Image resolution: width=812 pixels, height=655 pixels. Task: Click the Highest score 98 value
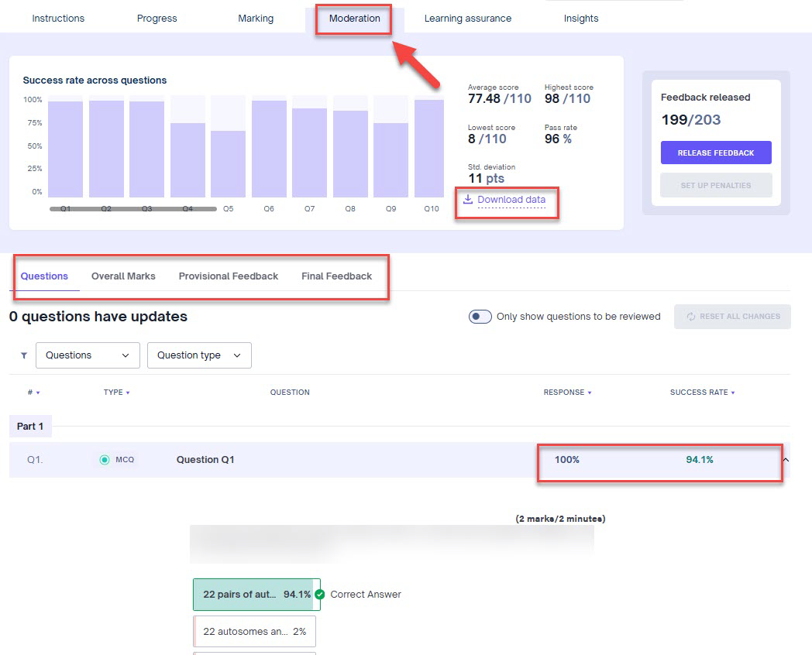click(567, 99)
